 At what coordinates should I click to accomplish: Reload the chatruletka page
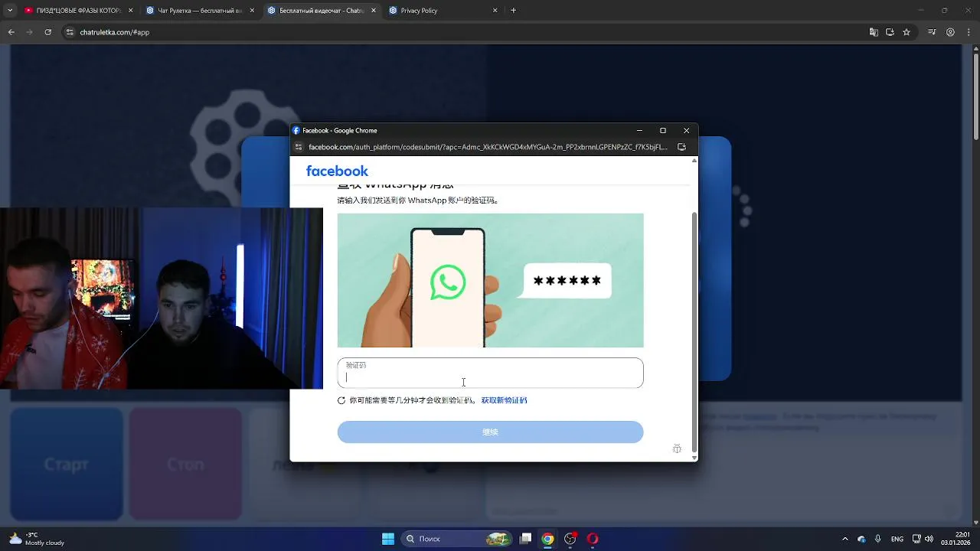(x=47, y=32)
